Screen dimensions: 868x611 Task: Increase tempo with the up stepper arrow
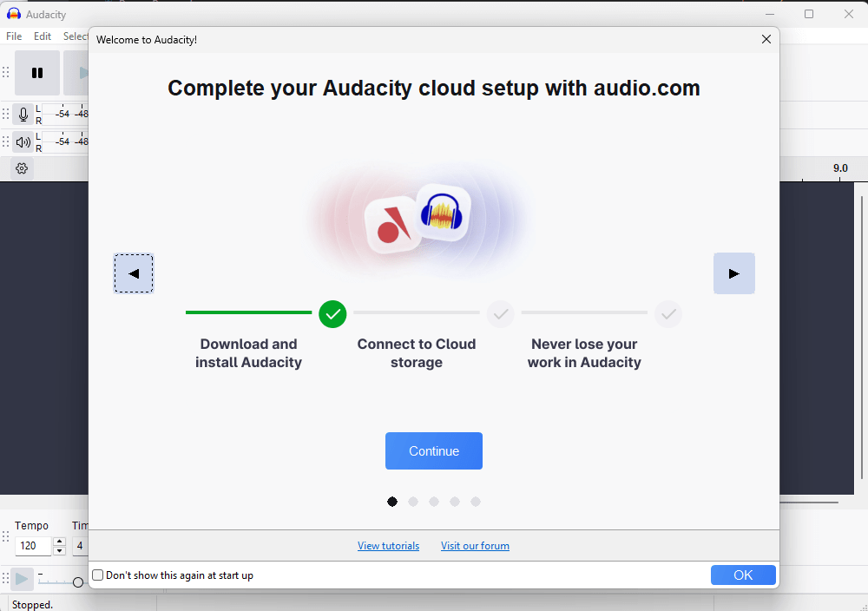coord(59,542)
